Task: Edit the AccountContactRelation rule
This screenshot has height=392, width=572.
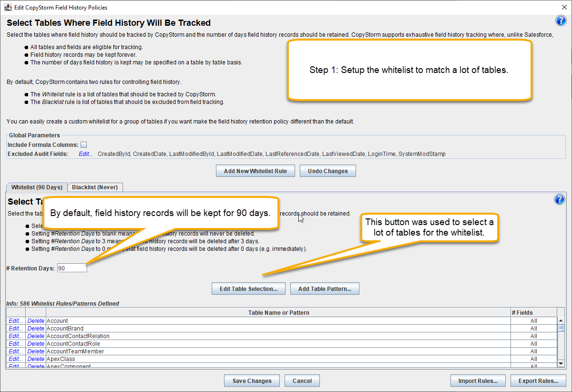Action: (x=16, y=336)
